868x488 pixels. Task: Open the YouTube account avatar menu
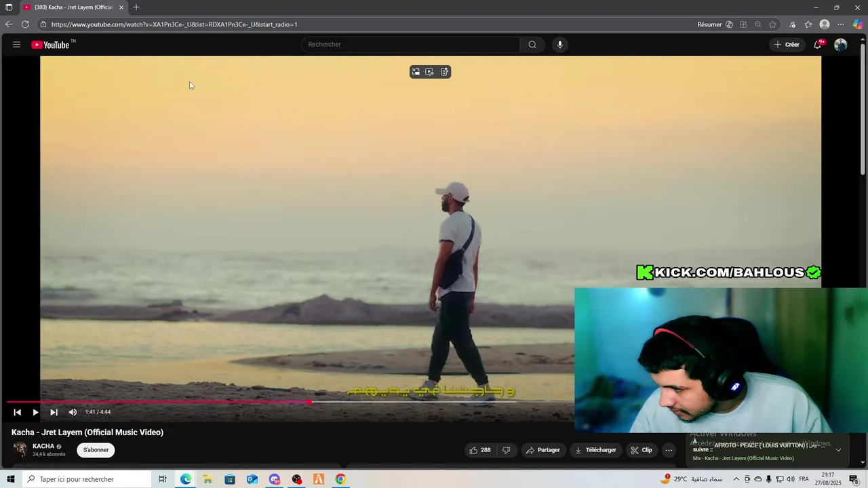841,45
